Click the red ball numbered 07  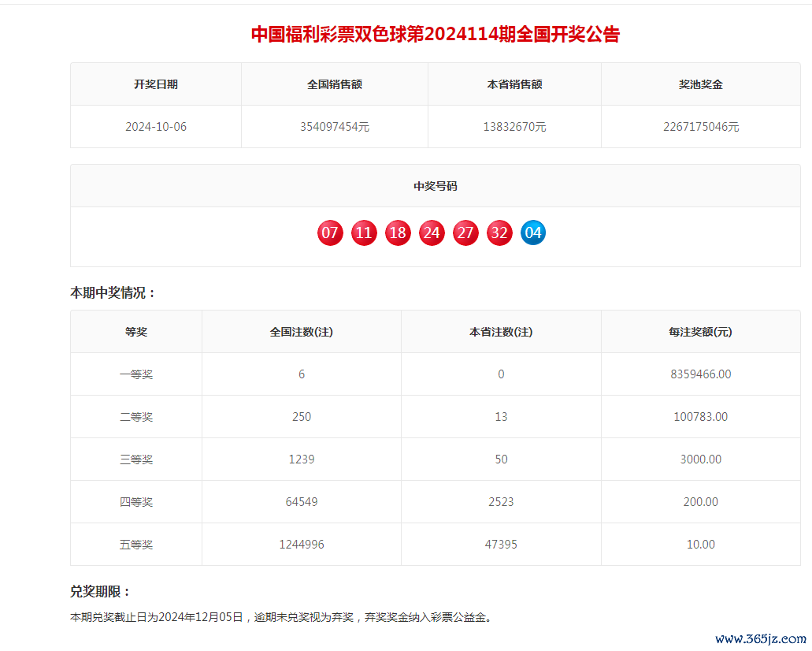330,232
